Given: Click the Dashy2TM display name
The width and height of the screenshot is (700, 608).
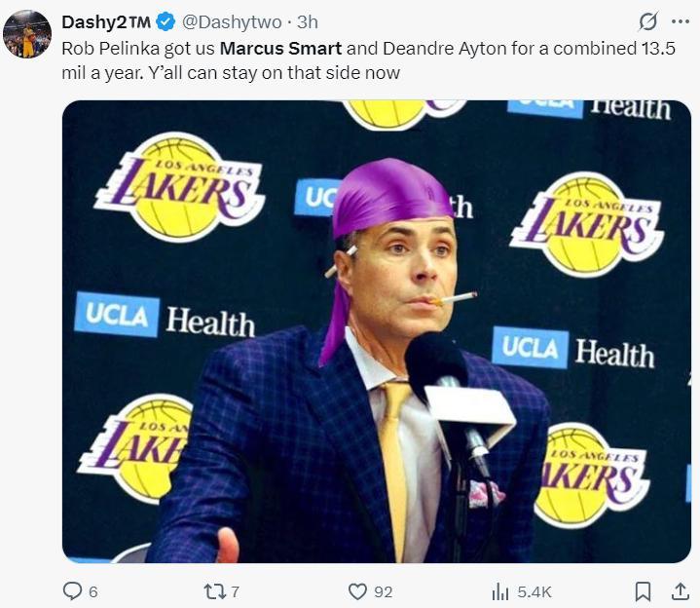Looking at the screenshot, I should tap(105, 21).
